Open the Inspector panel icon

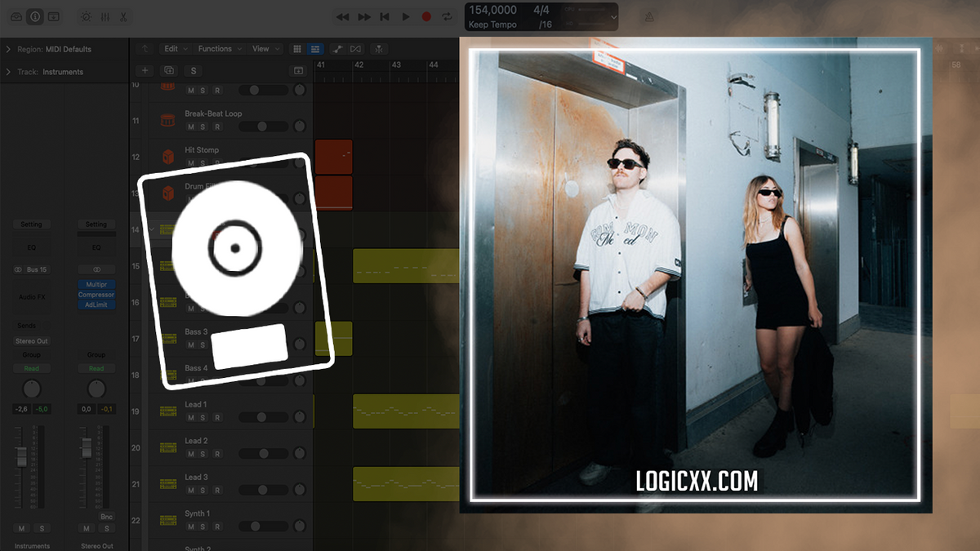[x=33, y=16]
